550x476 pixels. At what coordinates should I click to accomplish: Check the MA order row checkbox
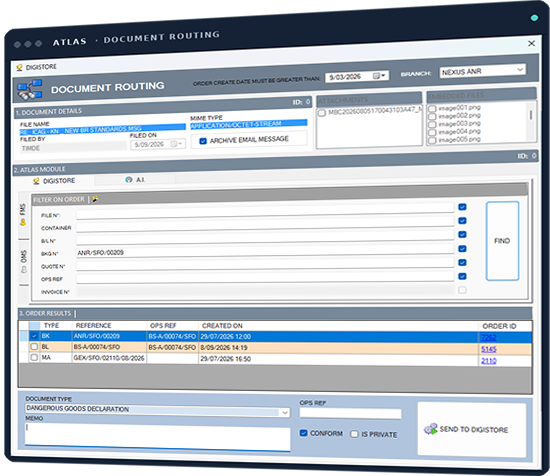coord(34,357)
